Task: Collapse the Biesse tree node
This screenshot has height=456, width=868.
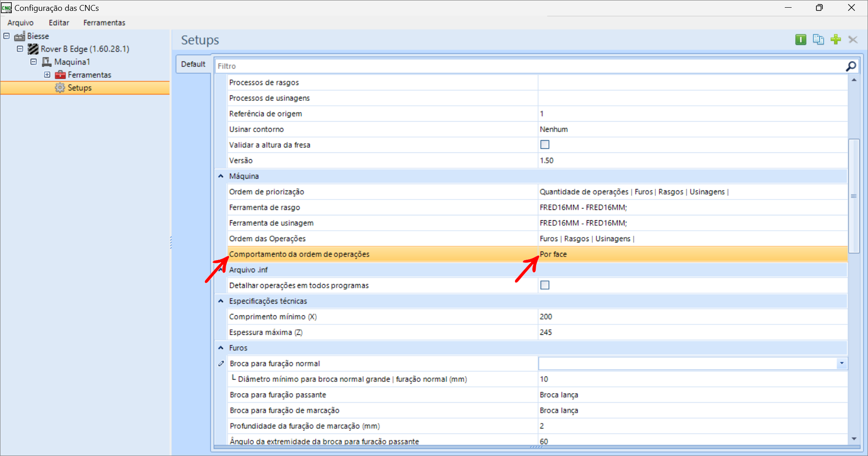Action: point(6,36)
